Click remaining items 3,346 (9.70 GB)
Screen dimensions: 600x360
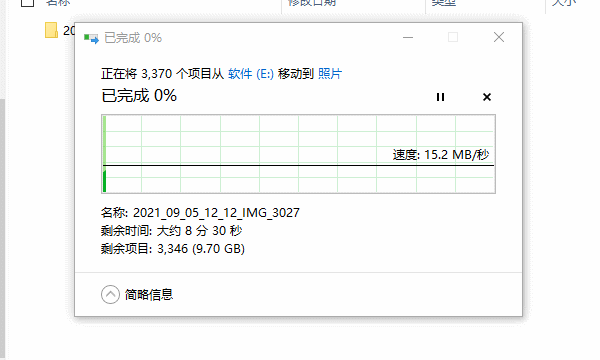pyautogui.click(x=201, y=249)
